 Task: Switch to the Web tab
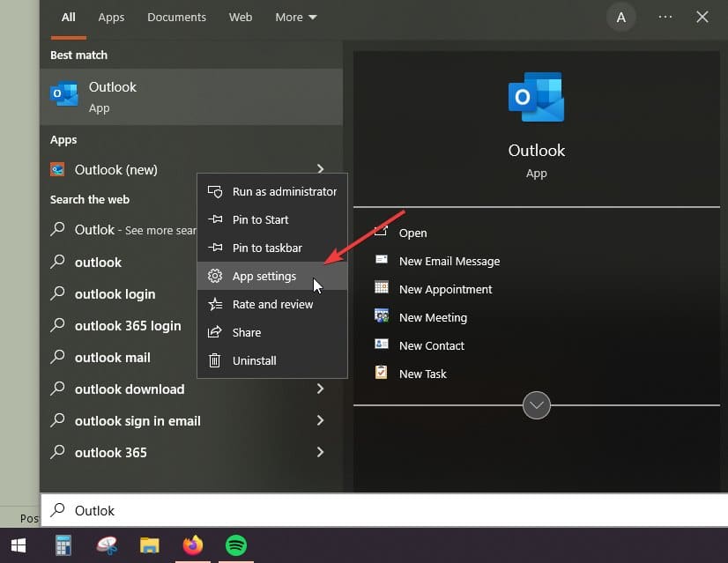tap(241, 17)
